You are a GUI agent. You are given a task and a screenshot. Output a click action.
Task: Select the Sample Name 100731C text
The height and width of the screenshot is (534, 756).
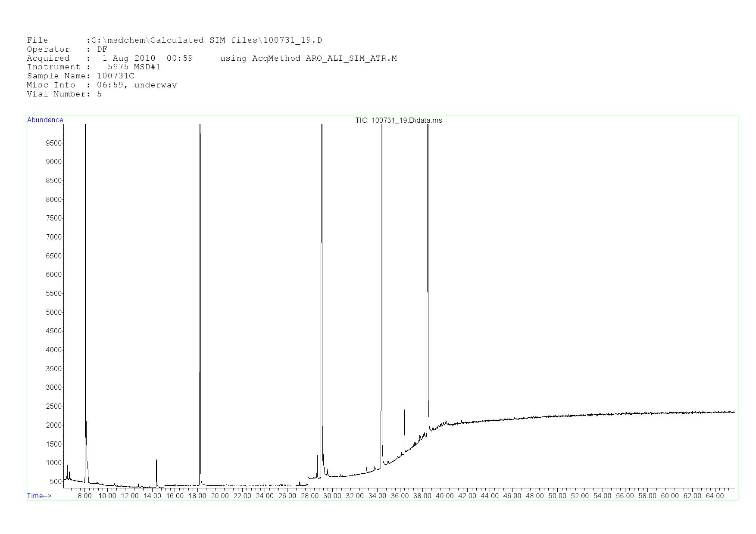pos(115,76)
